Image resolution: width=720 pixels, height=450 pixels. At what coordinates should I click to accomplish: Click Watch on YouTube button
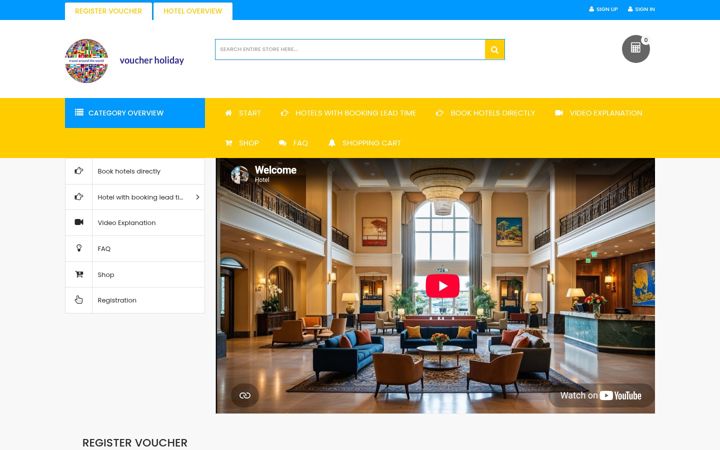coord(601,396)
